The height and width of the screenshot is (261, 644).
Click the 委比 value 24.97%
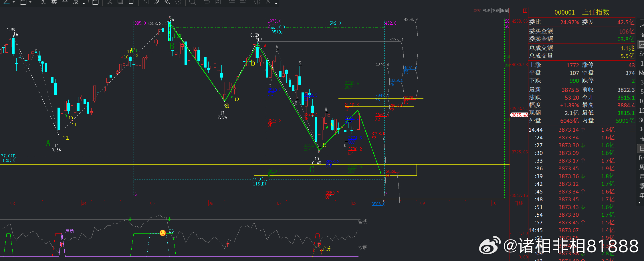[x=569, y=22]
